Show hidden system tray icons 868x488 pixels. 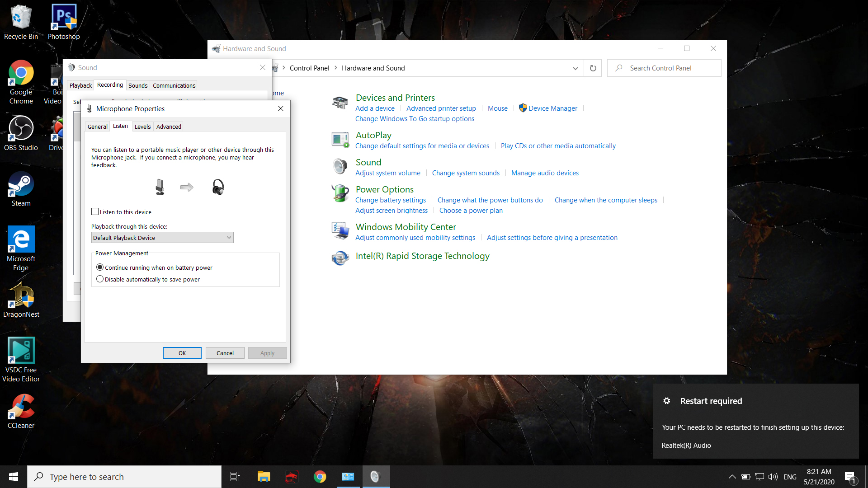pyautogui.click(x=732, y=477)
